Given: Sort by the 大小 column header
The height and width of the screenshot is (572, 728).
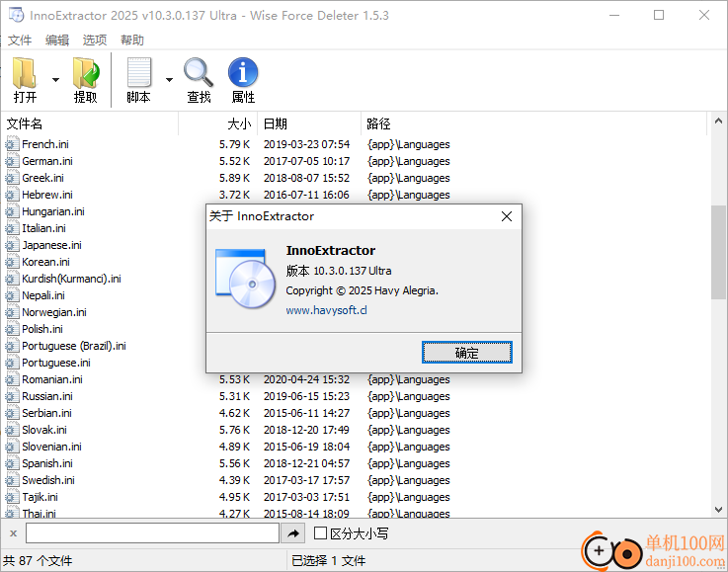Looking at the screenshot, I should (217, 123).
